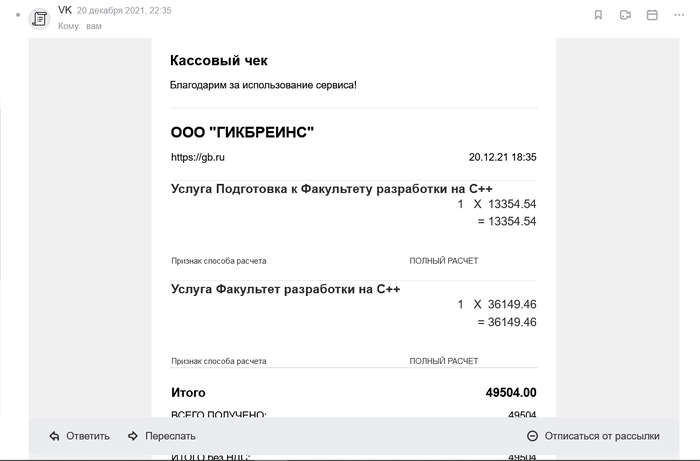The width and height of the screenshot is (700, 461).
Task: Click Отписаться от рассылки link
Action: tap(602, 436)
